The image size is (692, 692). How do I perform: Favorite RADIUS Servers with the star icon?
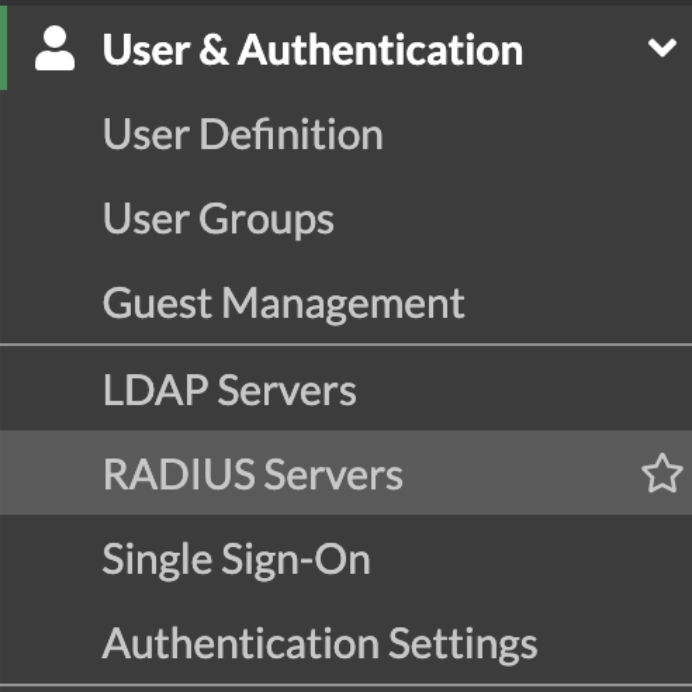[661, 474]
